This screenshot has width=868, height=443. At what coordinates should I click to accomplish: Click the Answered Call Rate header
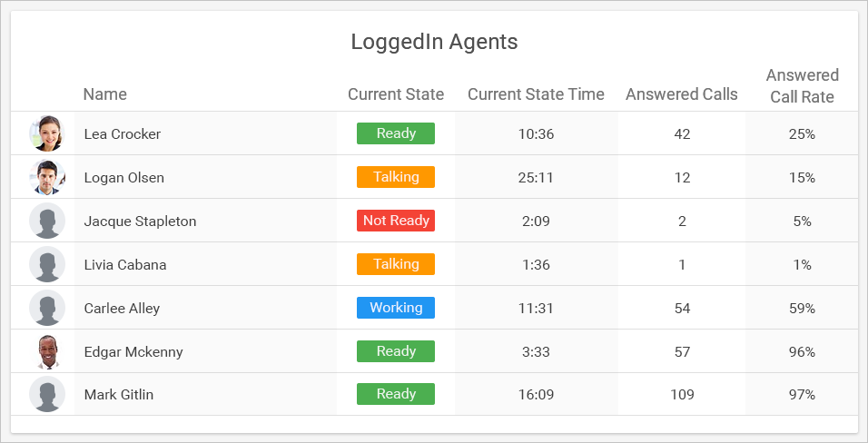coord(802,86)
